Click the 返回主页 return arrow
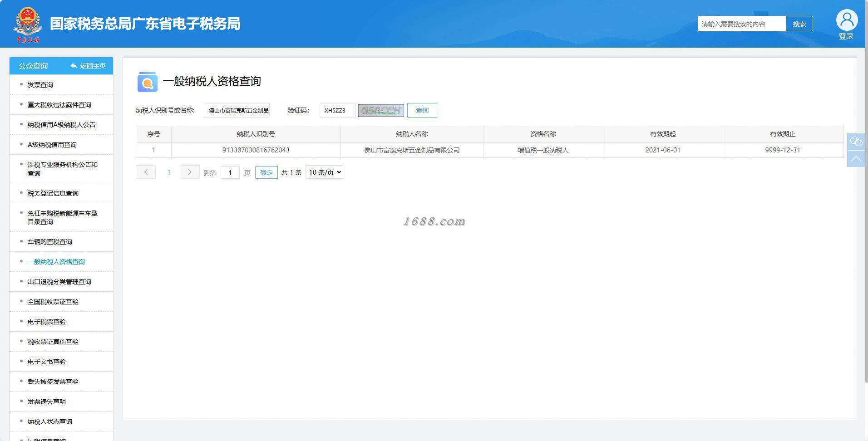Viewport: 868px width, 441px height. click(74, 66)
